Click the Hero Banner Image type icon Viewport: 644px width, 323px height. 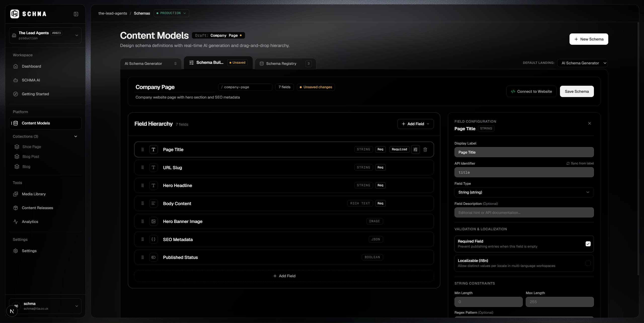(153, 221)
